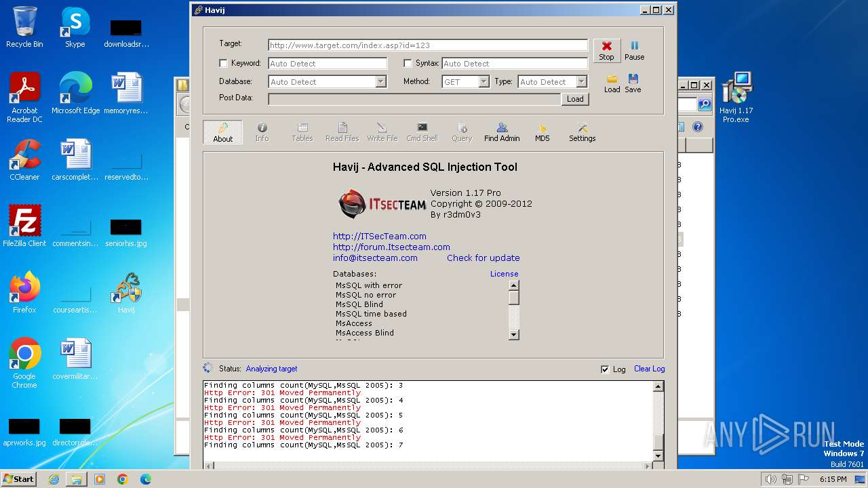Expand the Type Auto Detect dropdown
Image resolution: width=868 pixels, height=488 pixels.
(581, 81)
